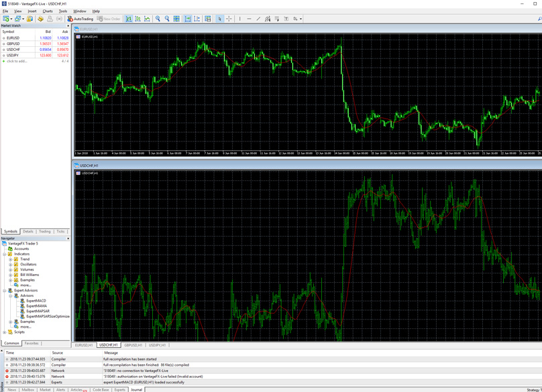Select the bar chart type icon
This screenshot has height=392, width=542.
coord(128,19)
